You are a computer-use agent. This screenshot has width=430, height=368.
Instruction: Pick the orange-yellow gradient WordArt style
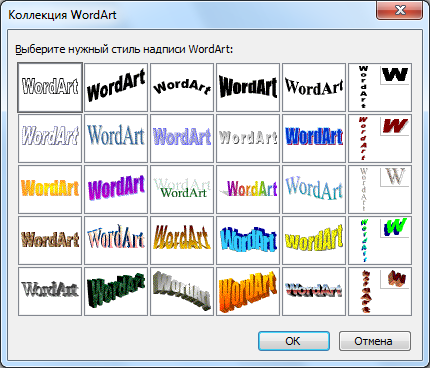(x=50, y=189)
